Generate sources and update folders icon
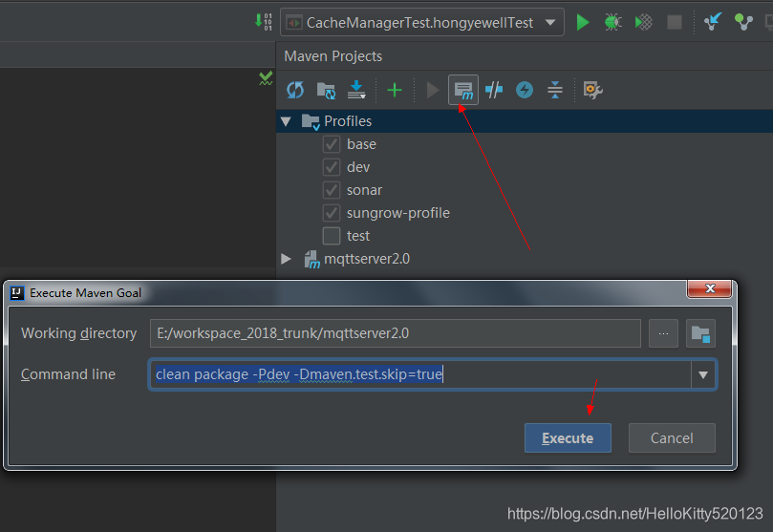The width and height of the screenshot is (773, 532). point(326,90)
